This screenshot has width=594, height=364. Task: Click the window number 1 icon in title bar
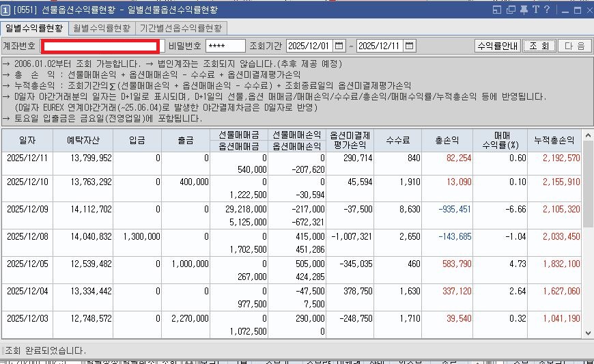click(x=5, y=10)
